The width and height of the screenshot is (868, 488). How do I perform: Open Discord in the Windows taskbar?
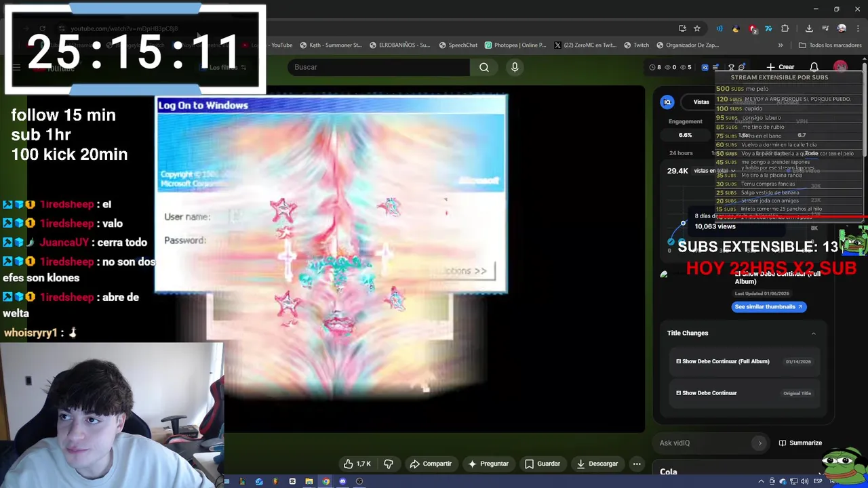point(342,481)
